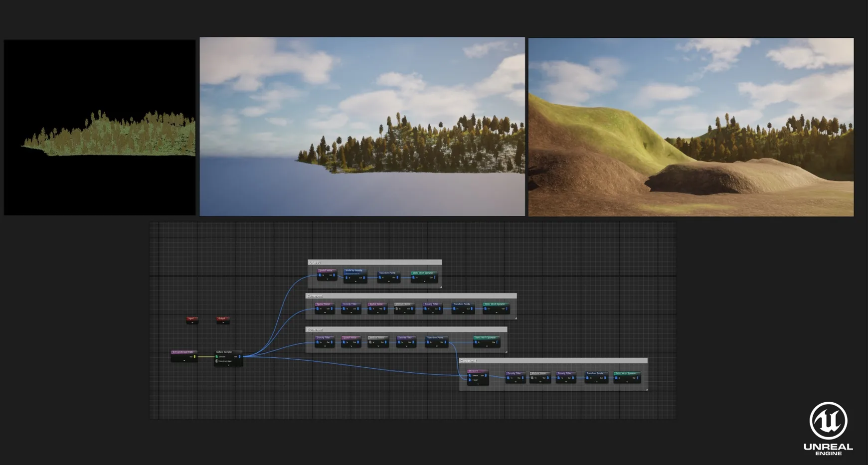The width and height of the screenshot is (868, 465).
Task: Select Static Mesh Spawner in Difference comment group
Action: (627, 377)
